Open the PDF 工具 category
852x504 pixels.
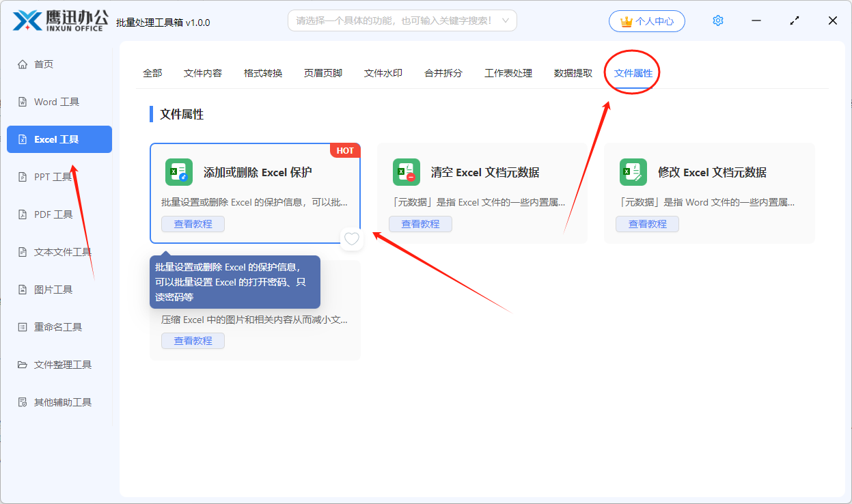click(57, 214)
